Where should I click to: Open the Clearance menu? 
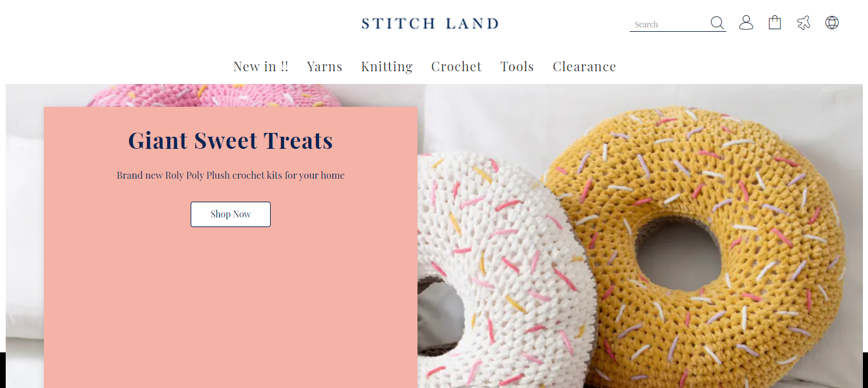click(585, 66)
